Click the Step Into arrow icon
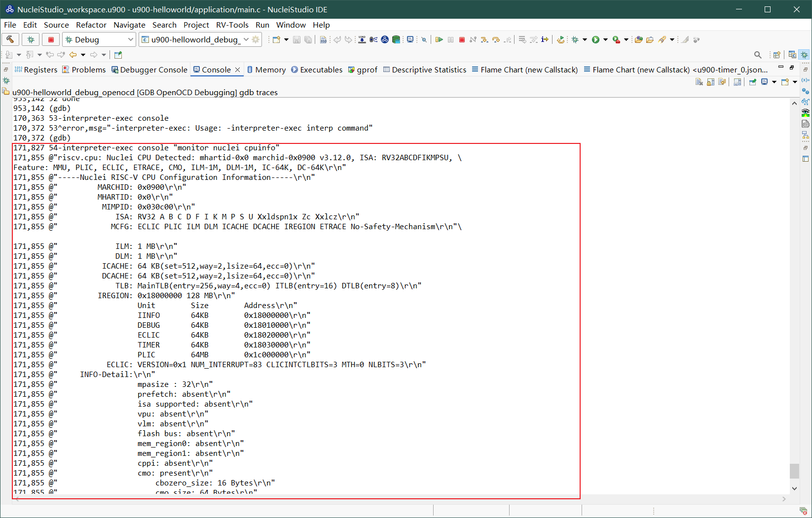Viewport: 812px width, 518px height. 484,39
